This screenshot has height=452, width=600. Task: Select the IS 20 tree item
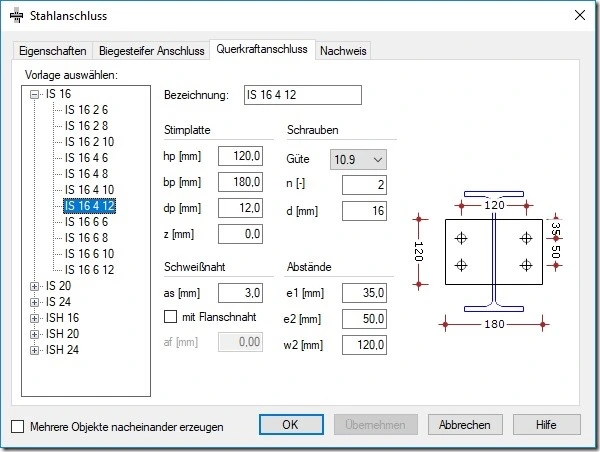(59, 286)
